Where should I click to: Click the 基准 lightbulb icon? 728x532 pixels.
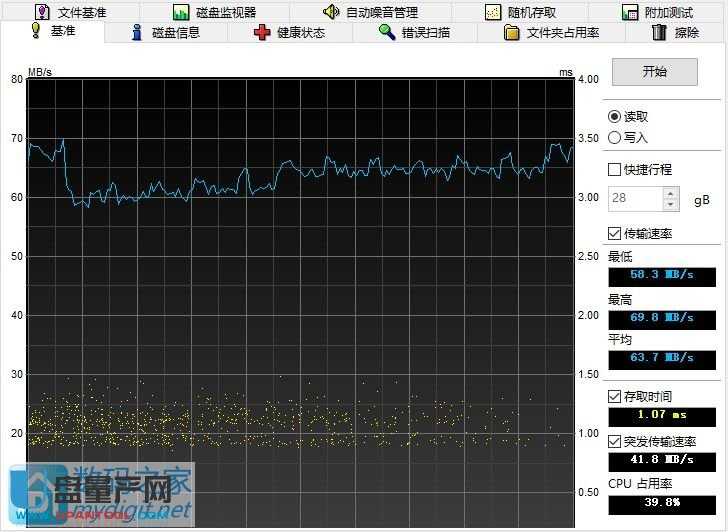[x=36, y=30]
